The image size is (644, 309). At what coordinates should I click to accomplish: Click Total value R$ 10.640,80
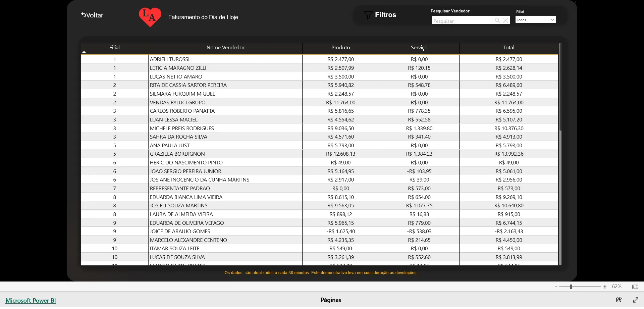pyautogui.click(x=509, y=206)
